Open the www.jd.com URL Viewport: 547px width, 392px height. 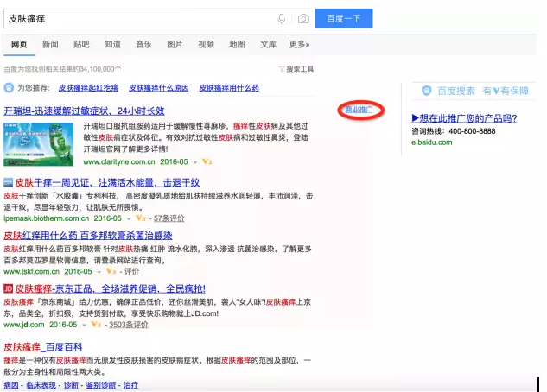(24, 325)
